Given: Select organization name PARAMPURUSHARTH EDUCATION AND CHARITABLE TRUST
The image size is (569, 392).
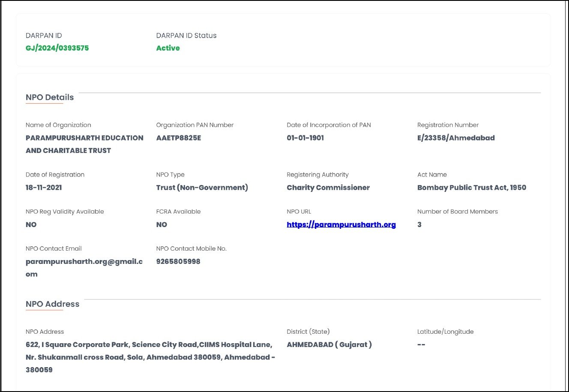Looking at the screenshot, I should (x=84, y=144).
